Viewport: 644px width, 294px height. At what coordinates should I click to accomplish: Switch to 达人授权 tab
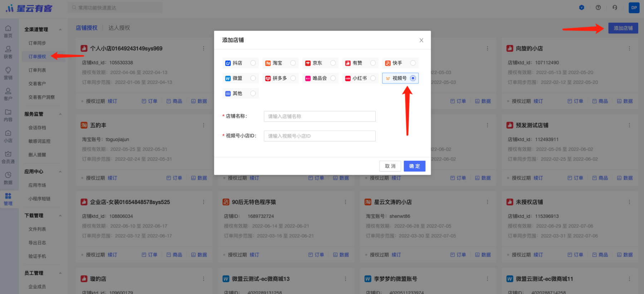119,28
